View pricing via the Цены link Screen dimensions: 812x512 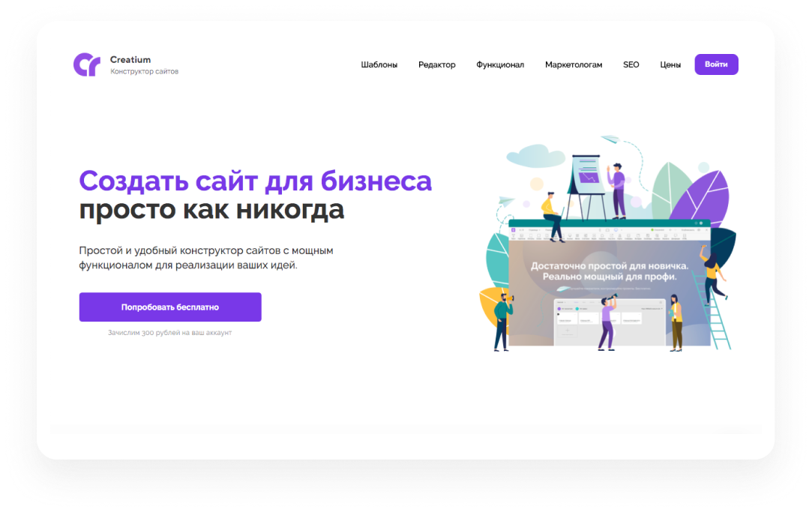[x=670, y=65]
